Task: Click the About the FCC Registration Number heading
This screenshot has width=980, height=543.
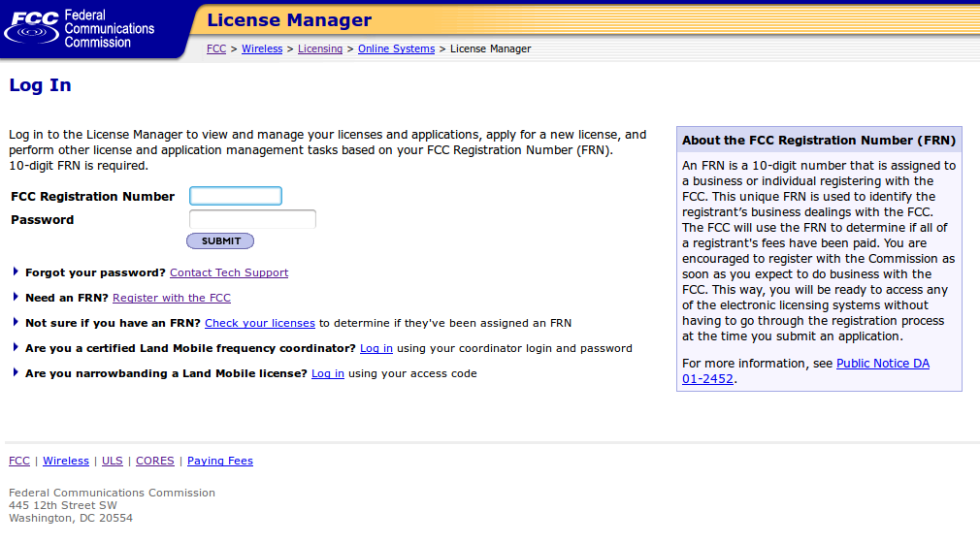Action: 819,141
